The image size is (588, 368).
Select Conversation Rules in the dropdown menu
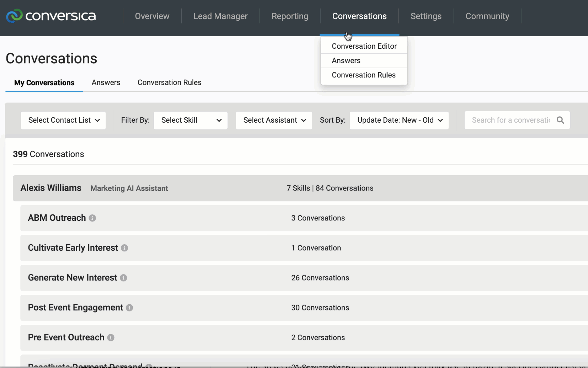[x=363, y=75]
